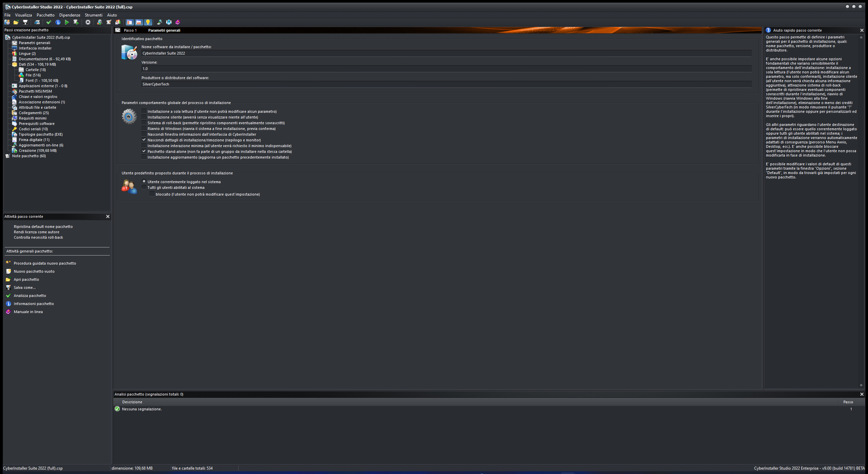
Task: Click the blue users community toolbar icon
Action: point(169,22)
